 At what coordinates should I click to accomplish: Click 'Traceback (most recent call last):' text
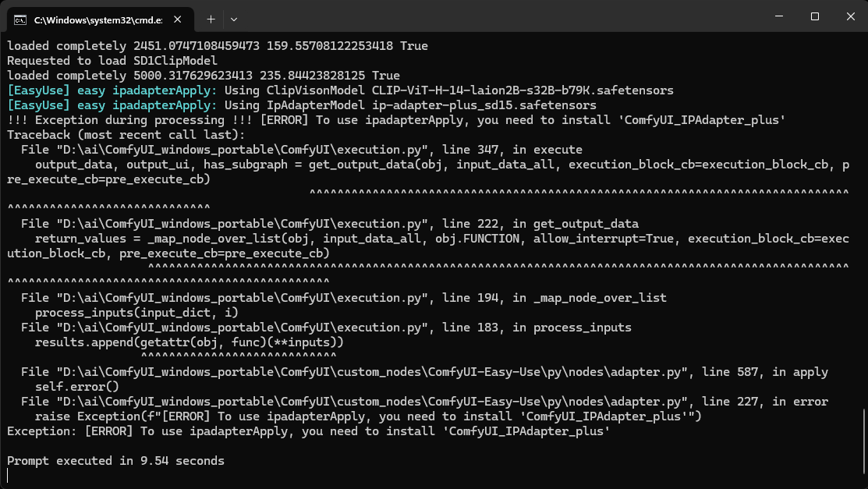point(114,135)
